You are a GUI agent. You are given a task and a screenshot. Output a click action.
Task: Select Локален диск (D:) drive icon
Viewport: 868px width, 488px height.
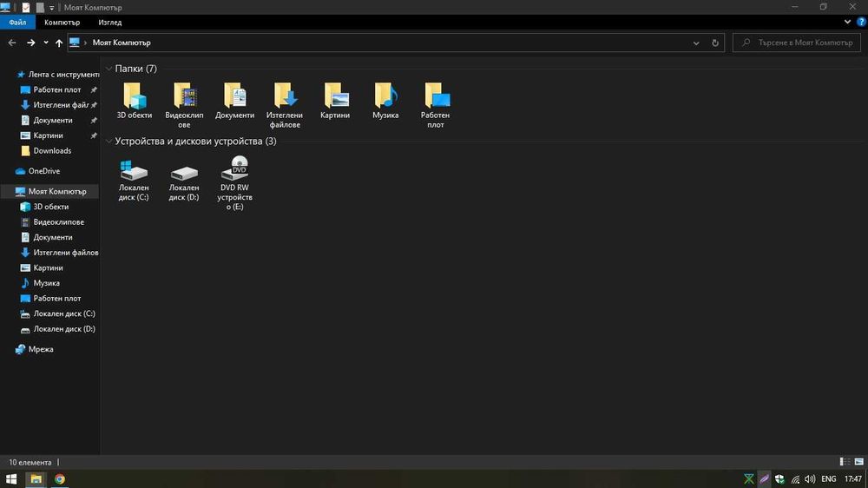pyautogui.click(x=184, y=173)
